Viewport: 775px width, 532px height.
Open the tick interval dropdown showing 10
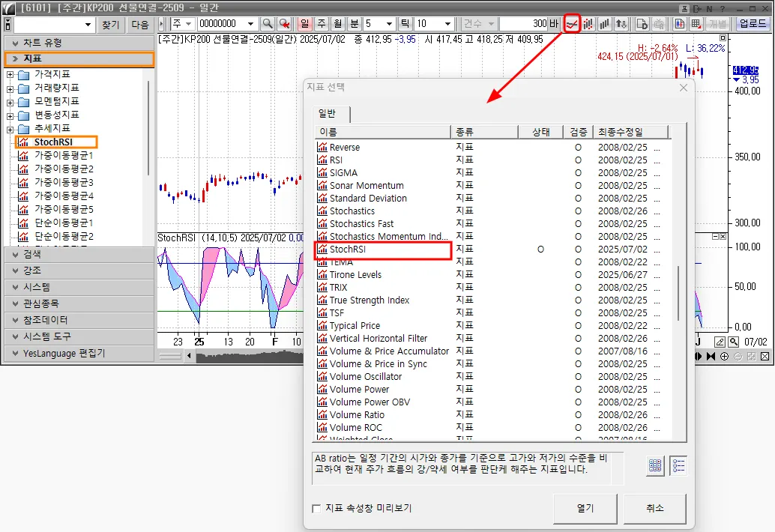447,24
